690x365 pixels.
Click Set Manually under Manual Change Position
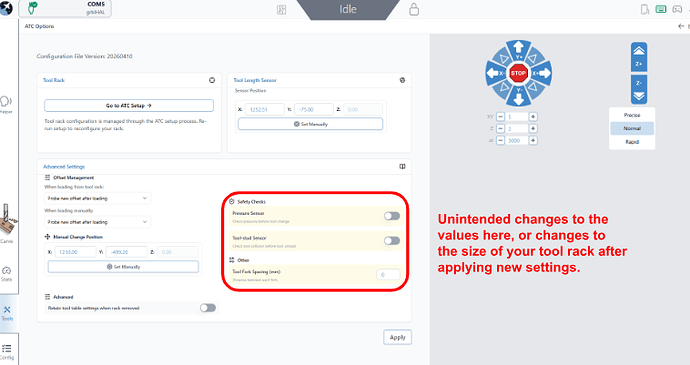(x=123, y=267)
